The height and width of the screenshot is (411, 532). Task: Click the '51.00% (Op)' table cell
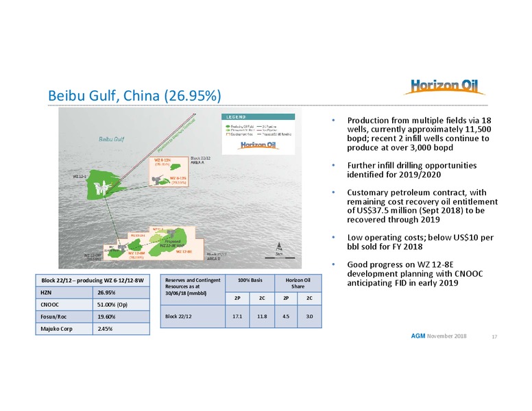[x=121, y=305]
